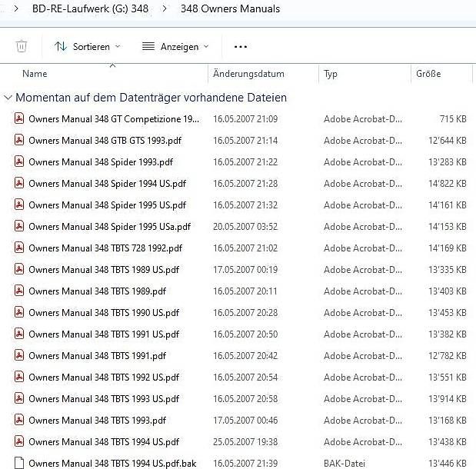Select 'Owners Manual 348 TBTS 728 1992.pdf'
The width and height of the screenshot is (476, 469).
[x=105, y=248]
